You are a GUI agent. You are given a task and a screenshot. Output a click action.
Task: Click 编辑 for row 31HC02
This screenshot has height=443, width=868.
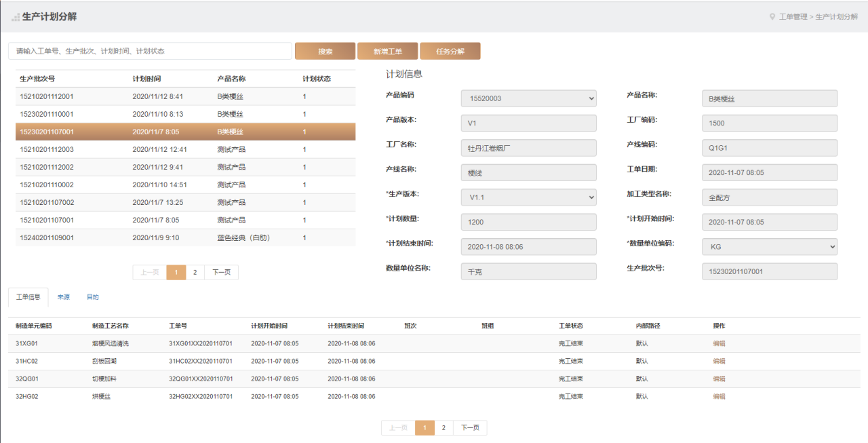[719, 362]
